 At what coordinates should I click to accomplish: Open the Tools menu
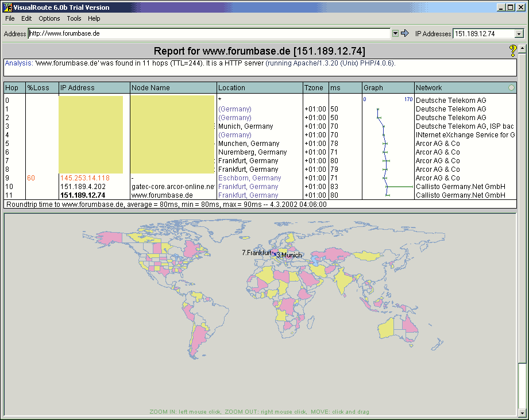pyautogui.click(x=74, y=18)
